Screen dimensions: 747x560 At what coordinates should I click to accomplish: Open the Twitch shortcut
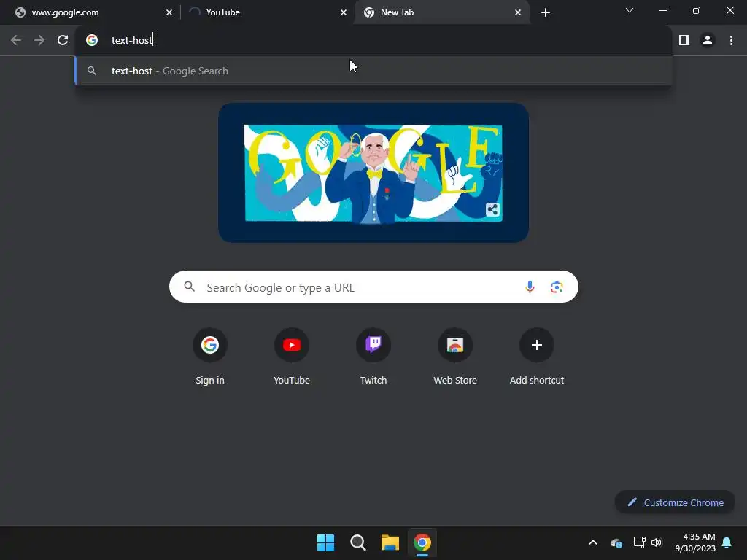tap(373, 356)
